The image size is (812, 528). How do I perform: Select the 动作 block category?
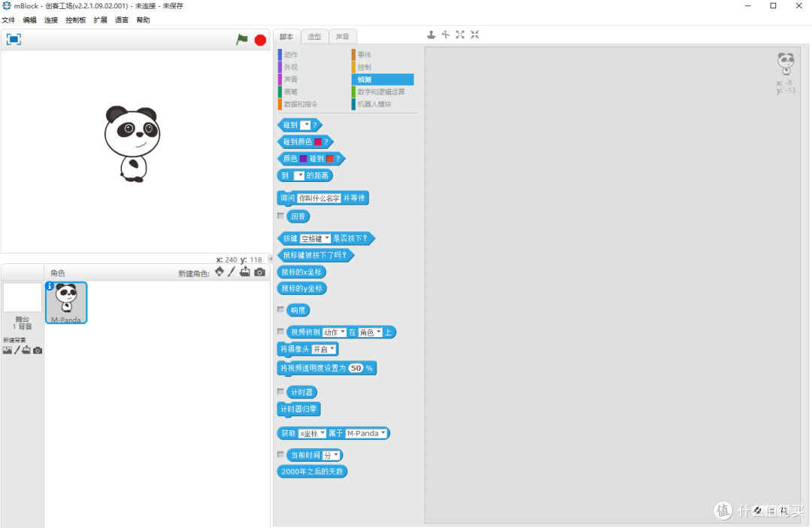pyautogui.click(x=290, y=55)
